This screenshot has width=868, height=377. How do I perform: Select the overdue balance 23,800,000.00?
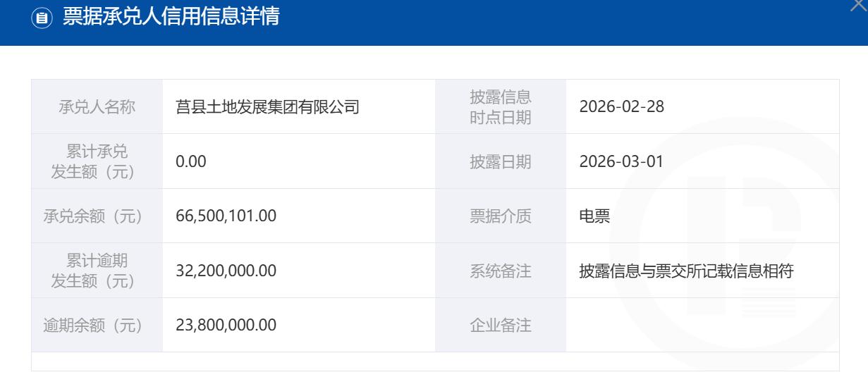[226, 325]
